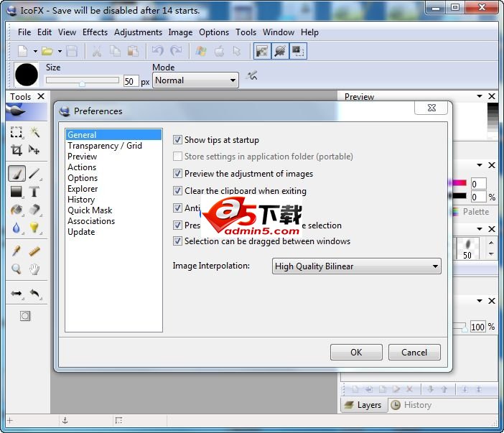Select the Line drawing tool
This screenshot has width=504, height=433.
point(34,174)
